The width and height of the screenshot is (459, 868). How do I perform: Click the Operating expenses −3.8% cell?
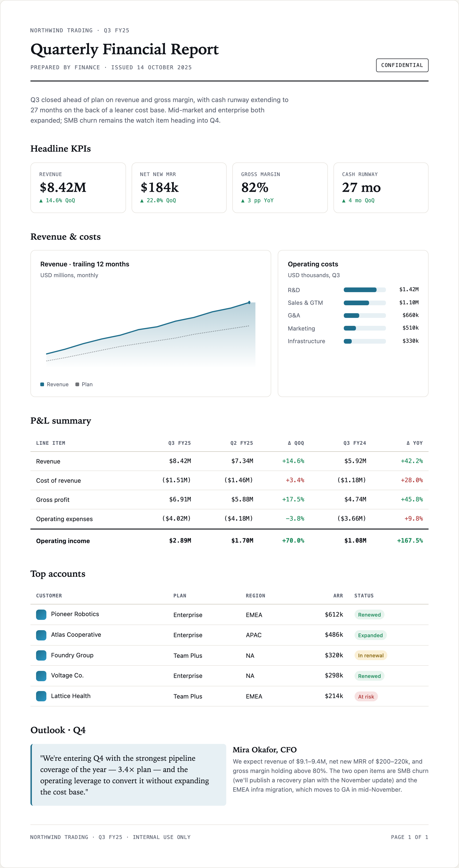tap(295, 519)
